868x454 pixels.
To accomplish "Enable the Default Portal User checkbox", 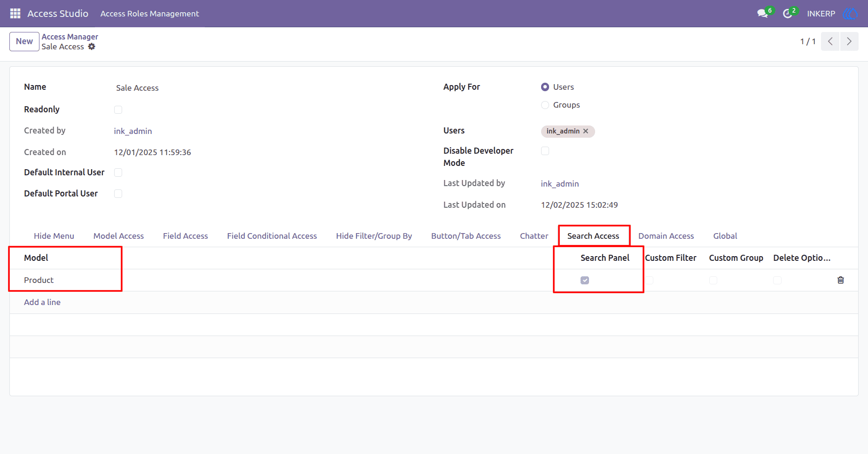I will click(x=118, y=194).
